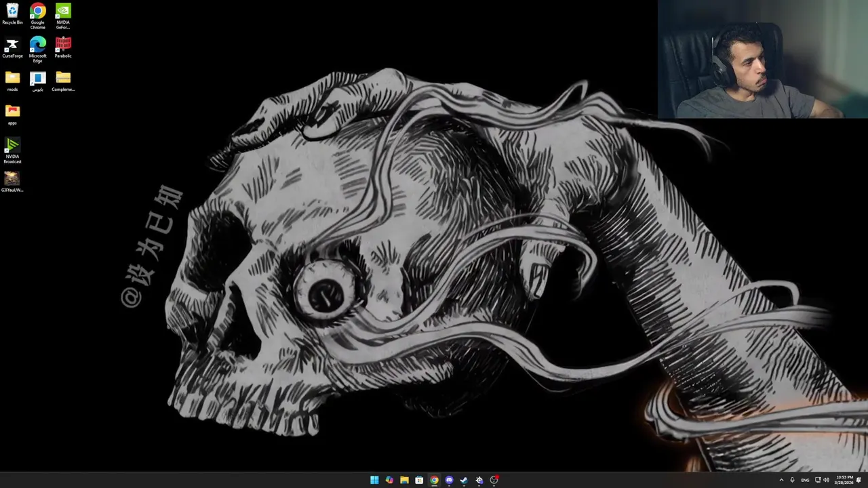Switch to Chrome in the taskbar

click(434, 480)
